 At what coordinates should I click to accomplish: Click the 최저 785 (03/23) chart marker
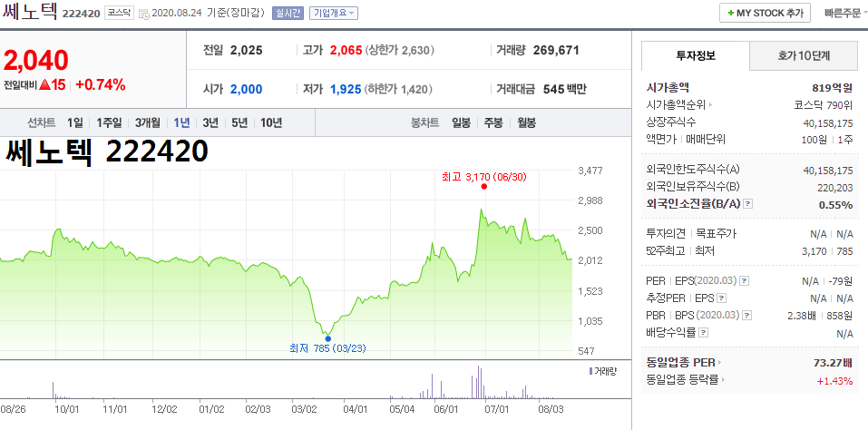pyautogui.click(x=327, y=338)
